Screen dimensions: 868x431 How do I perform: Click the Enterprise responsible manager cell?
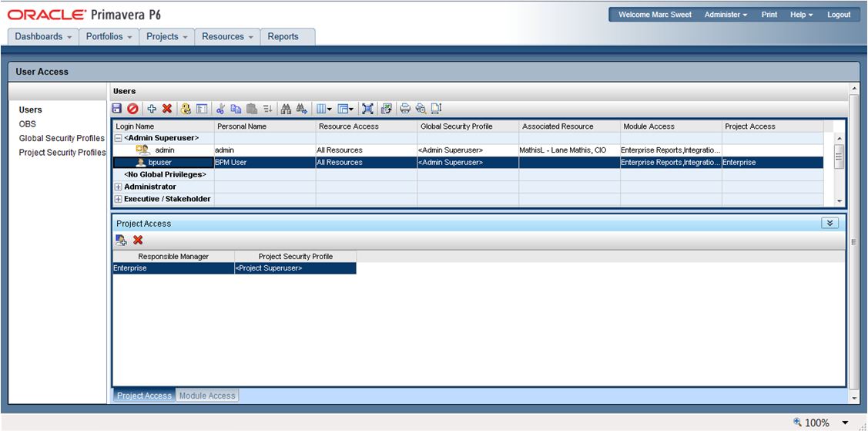174,268
